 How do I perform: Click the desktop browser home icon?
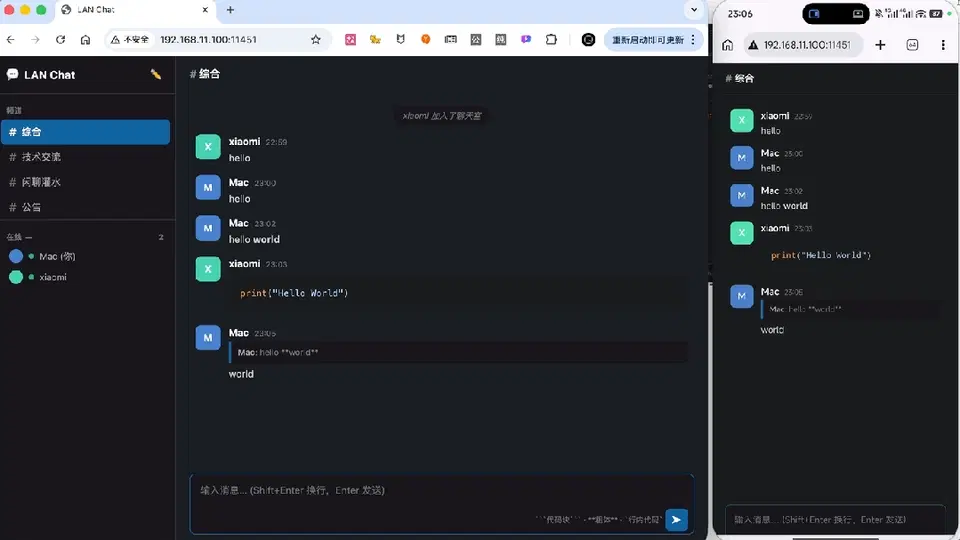[x=85, y=40]
